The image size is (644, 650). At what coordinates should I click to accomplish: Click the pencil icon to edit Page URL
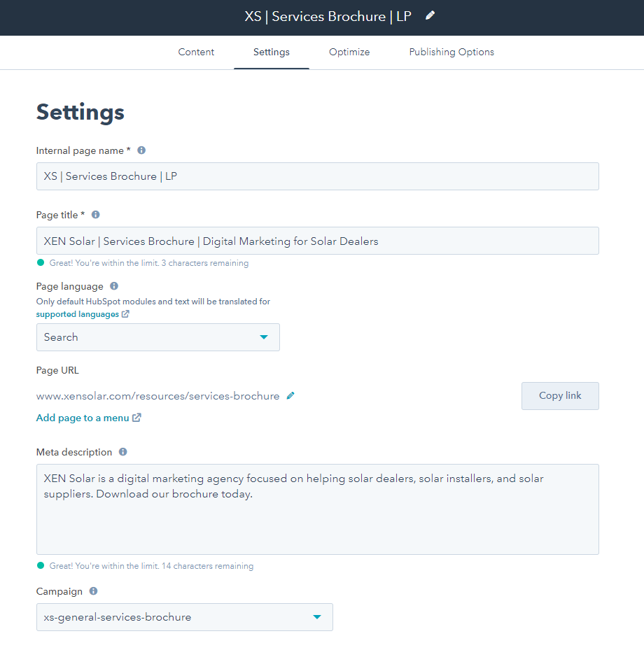pos(290,396)
